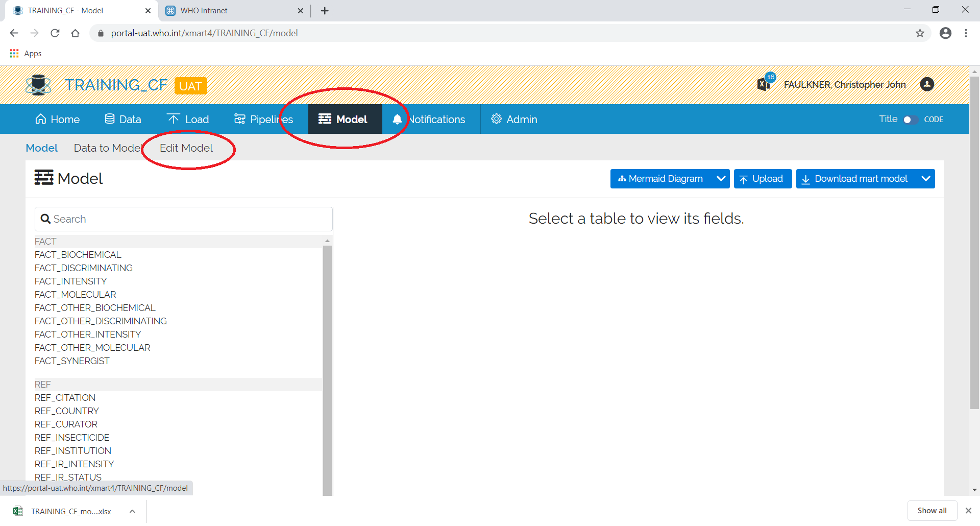Image resolution: width=980 pixels, height=526 pixels.
Task: Select the REF_CURATOR table
Action: tap(66, 424)
